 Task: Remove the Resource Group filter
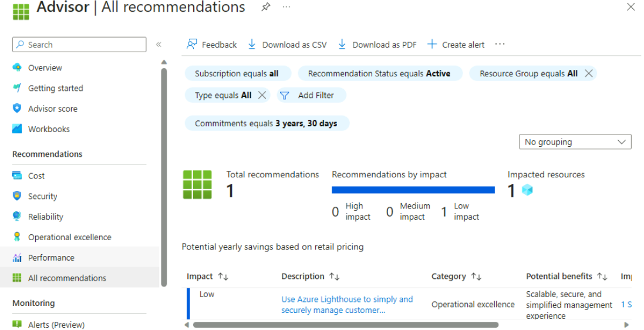pos(589,73)
